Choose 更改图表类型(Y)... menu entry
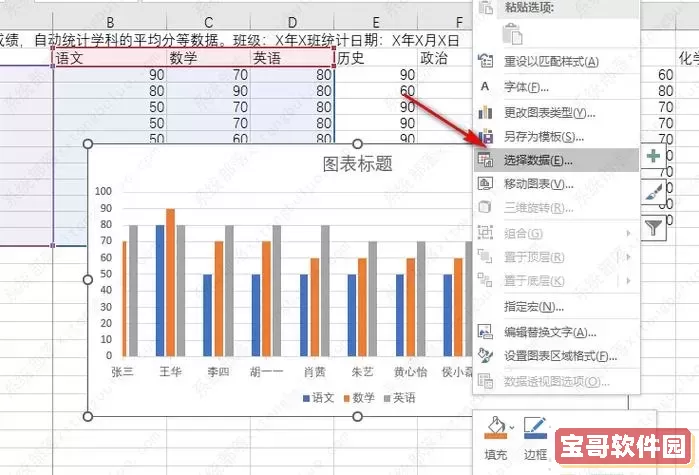699x475 pixels. [x=556, y=113]
